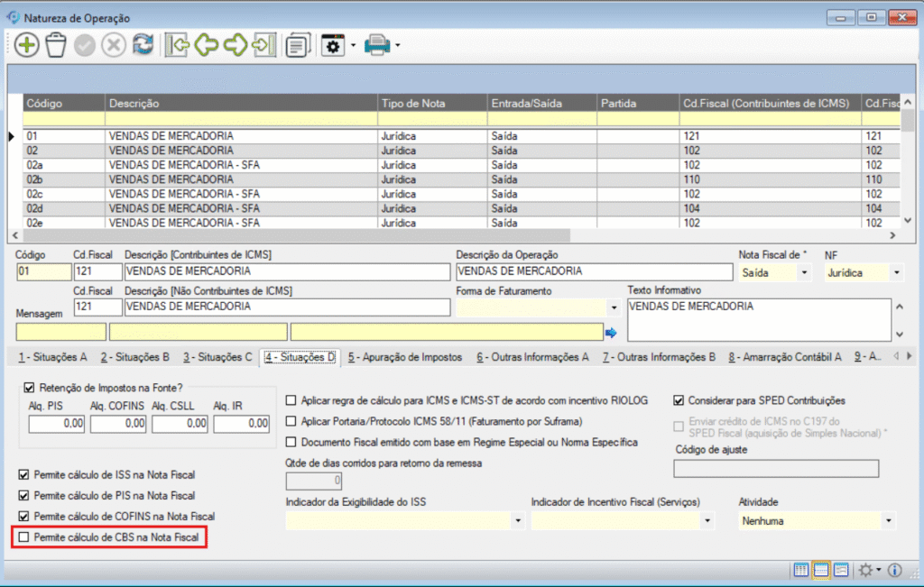Screen dimensions: 924x587
Task: Click the info icon in status bar
Action: [895, 570]
